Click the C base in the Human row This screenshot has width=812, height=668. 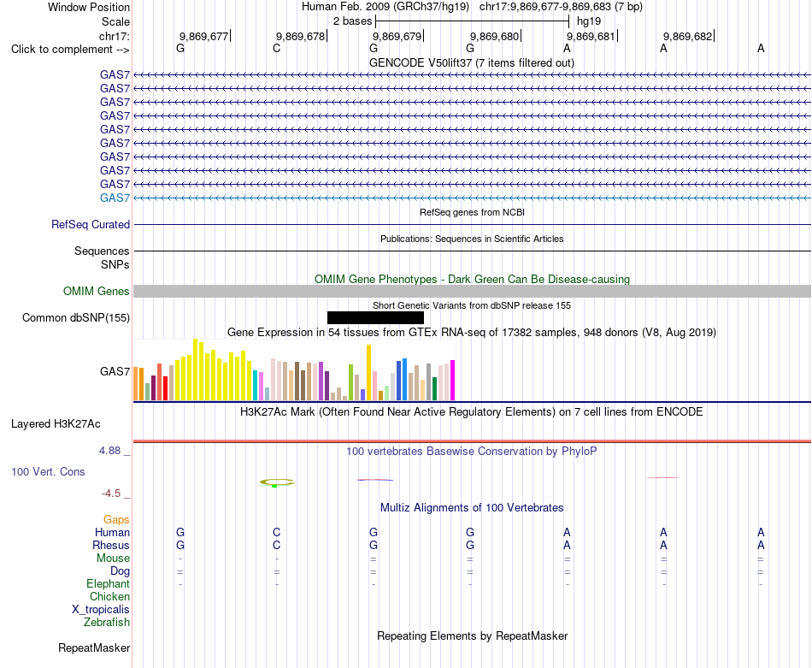[x=277, y=532]
